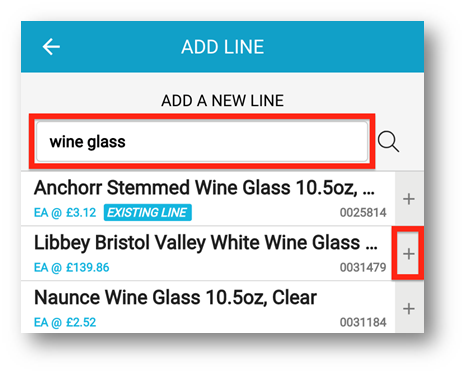The image size is (466, 375).
Task: Click the EA @ £3.12 price label
Action: coord(65,213)
